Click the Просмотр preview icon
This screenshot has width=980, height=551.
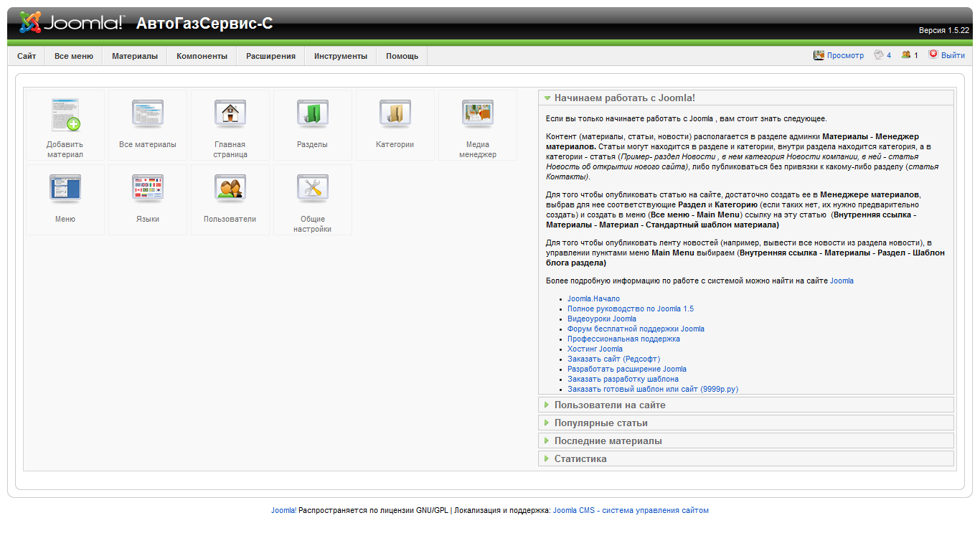coord(819,55)
